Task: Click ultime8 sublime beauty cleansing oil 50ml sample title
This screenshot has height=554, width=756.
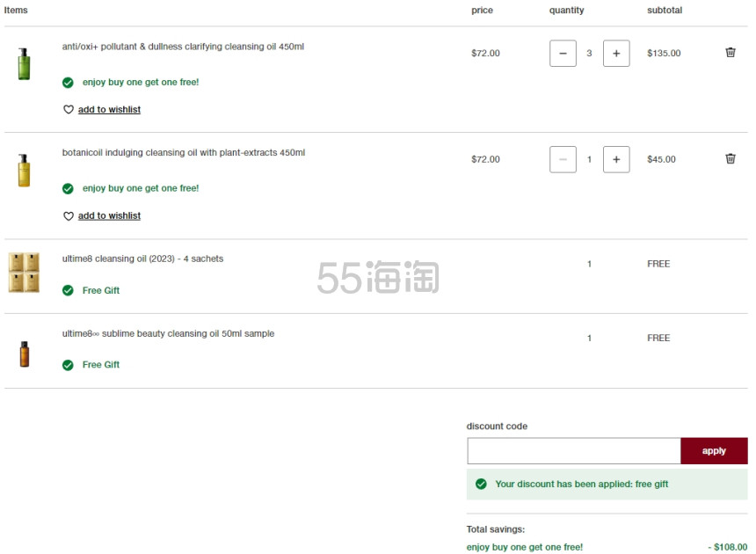Action: (168, 333)
